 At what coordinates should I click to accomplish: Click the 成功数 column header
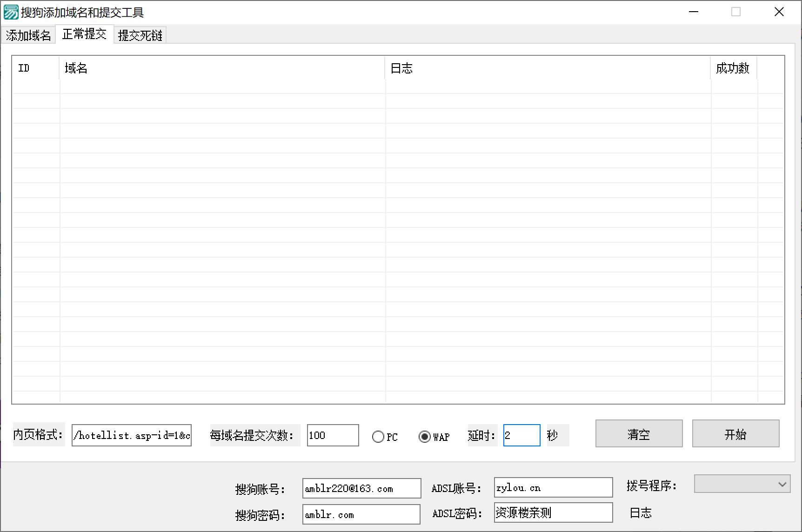tap(733, 68)
